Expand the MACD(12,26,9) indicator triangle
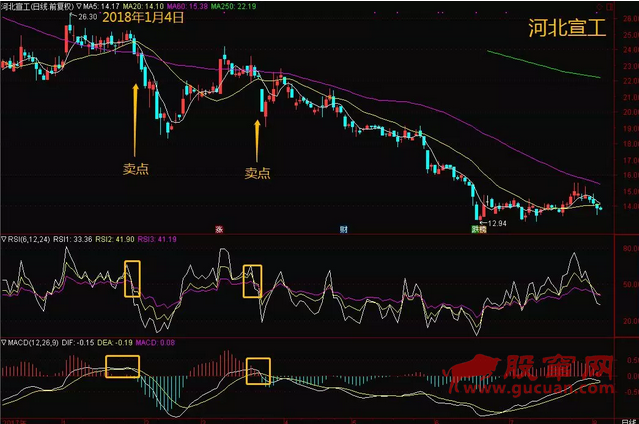The width and height of the screenshot is (639, 424). 4,346
